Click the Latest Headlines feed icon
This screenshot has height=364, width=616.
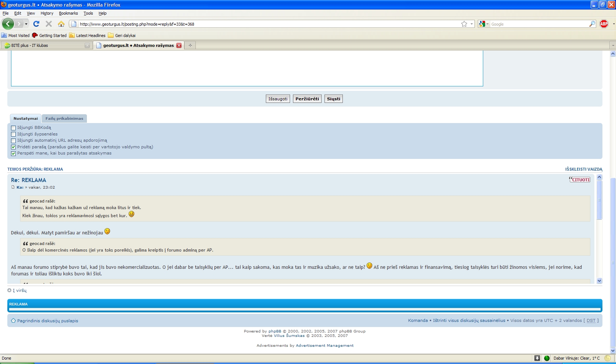tap(72, 36)
